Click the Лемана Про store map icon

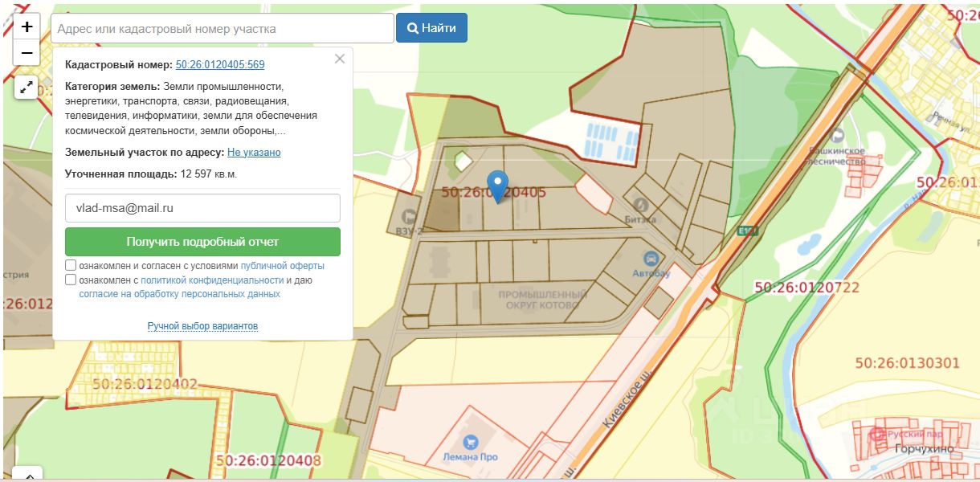pos(471,442)
